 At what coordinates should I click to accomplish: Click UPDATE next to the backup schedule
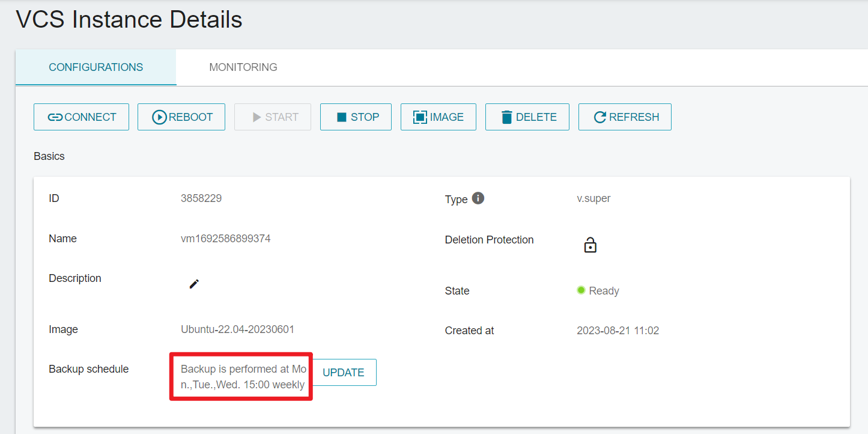pos(344,373)
